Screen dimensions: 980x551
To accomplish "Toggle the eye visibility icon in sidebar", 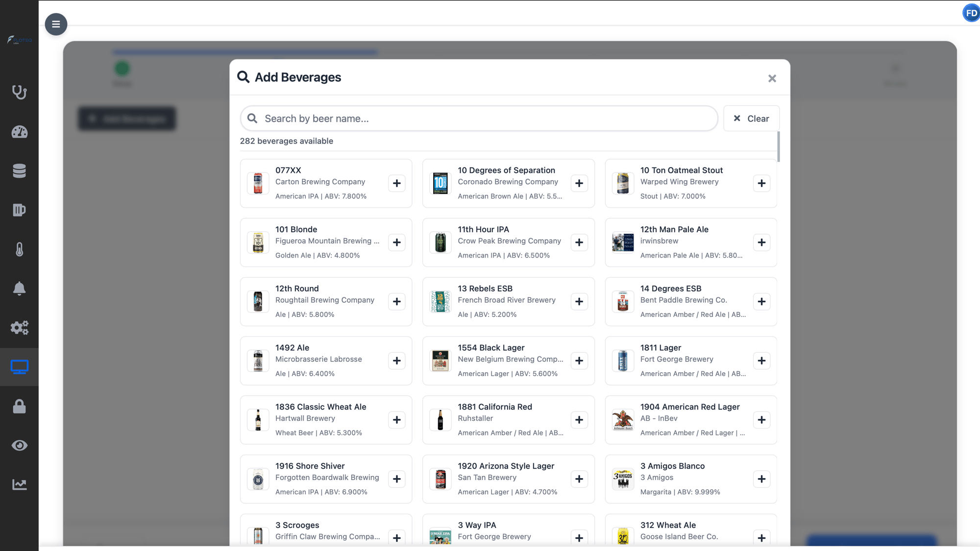I will tap(19, 445).
